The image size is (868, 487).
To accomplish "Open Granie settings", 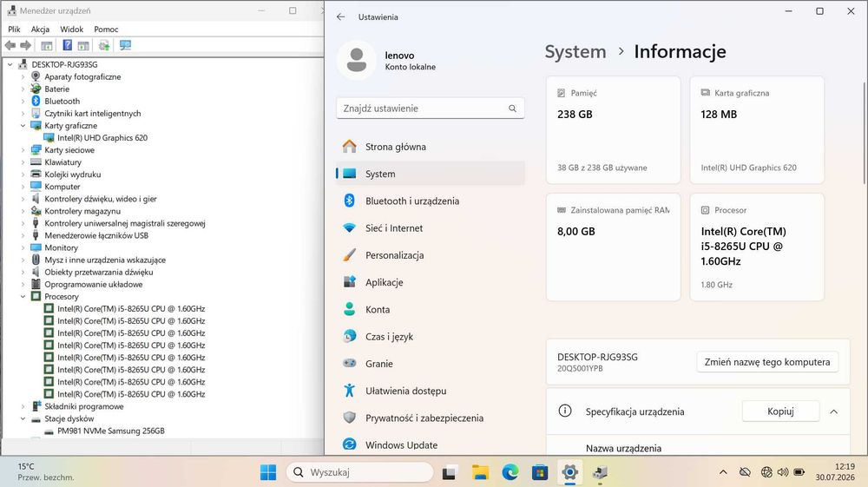I will [x=431, y=364].
